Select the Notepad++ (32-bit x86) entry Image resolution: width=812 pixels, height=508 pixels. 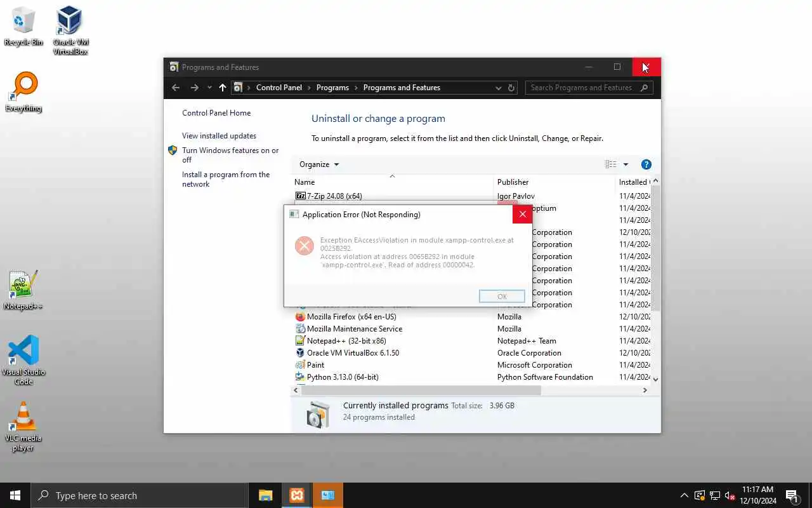341,341
